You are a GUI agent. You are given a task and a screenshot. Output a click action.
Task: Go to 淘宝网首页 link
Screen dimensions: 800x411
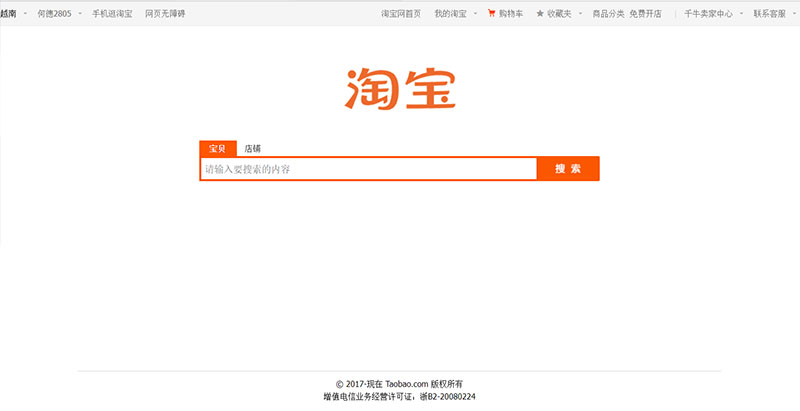(x=402, y=14)
